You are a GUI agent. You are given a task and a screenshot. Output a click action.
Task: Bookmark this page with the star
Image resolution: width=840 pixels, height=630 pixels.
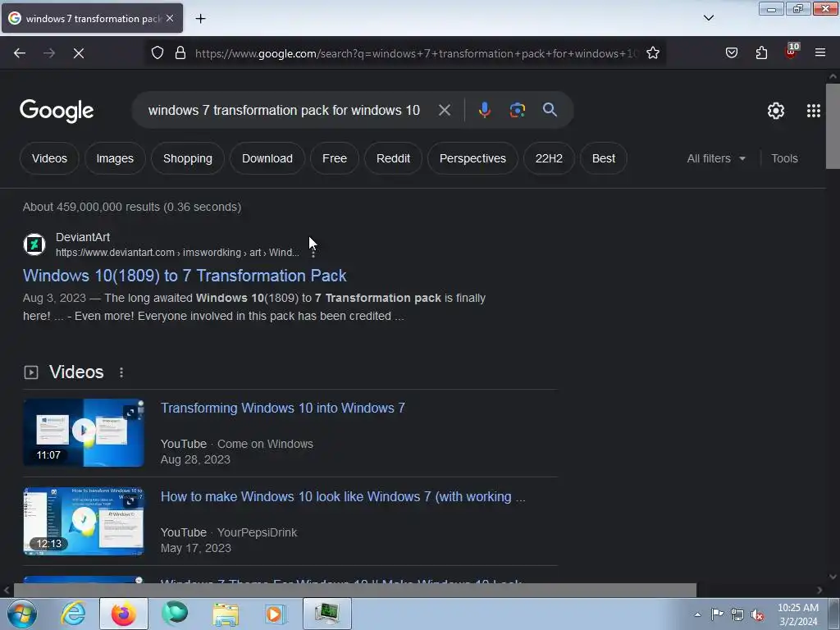(652, 53)
